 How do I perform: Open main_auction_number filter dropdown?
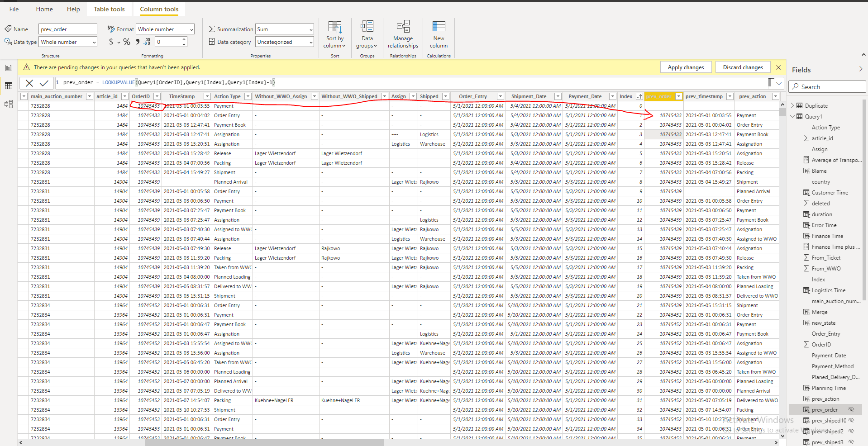(89, 96)
